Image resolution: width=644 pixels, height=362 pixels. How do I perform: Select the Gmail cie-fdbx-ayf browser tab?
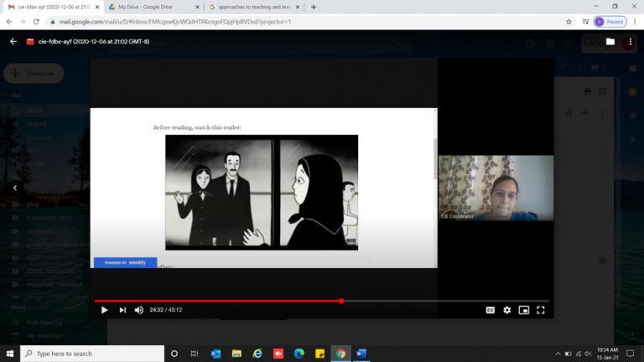(52, 7)
